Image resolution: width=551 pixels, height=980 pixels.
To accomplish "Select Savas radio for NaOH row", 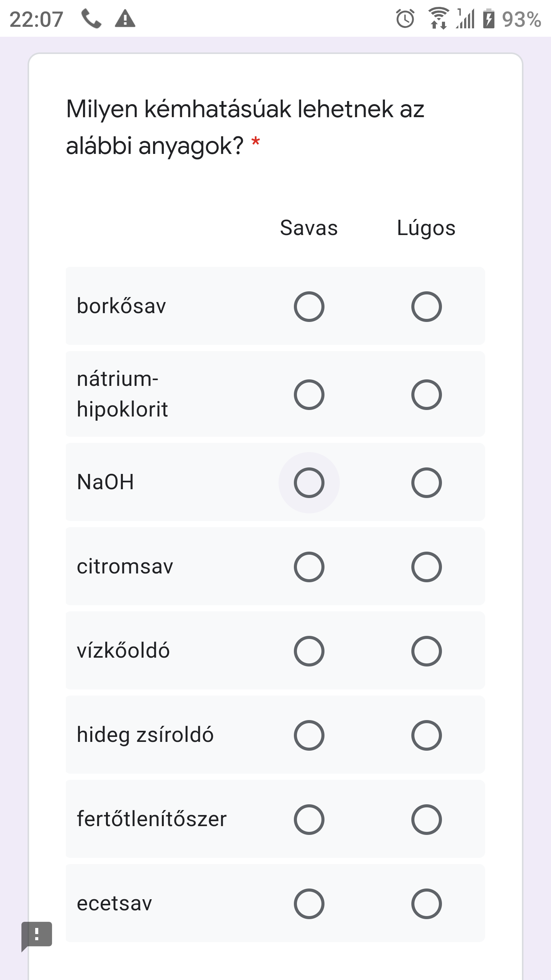I will tap(309, 483).
